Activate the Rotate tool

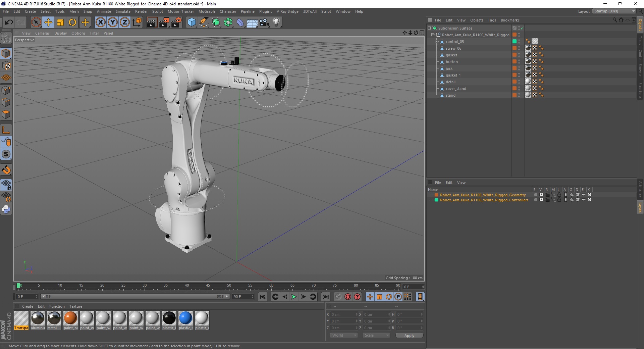pyautogui.click(x=72, y=22)
